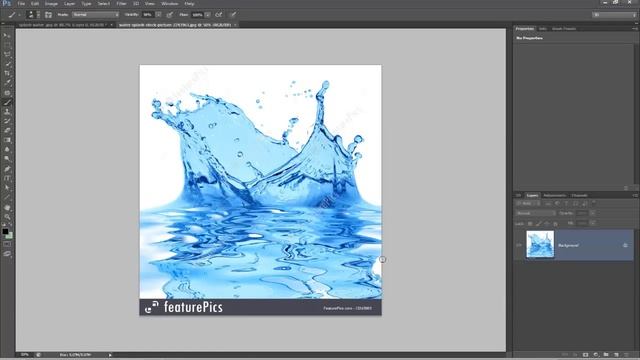Open the brush Opacity slider arrow
This screenshot has height=360, width=640.
point(158,15)
